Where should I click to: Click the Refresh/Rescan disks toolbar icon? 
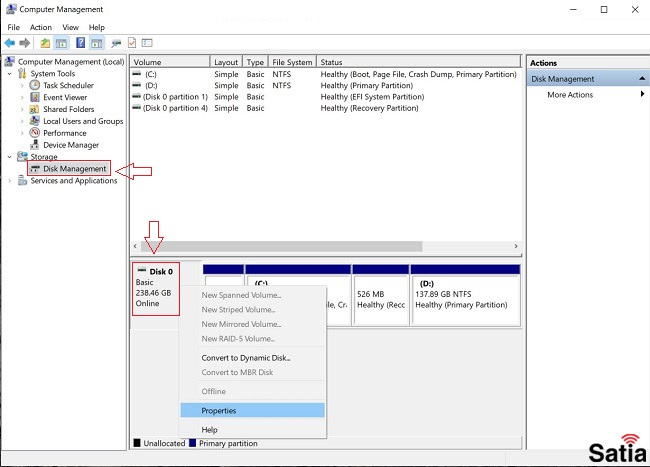click(116, 43)
